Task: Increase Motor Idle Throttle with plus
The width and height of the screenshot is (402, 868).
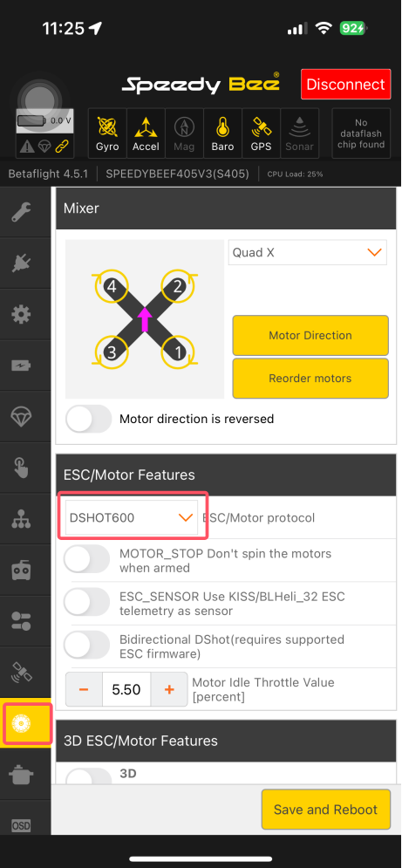Action: (169, 689)
